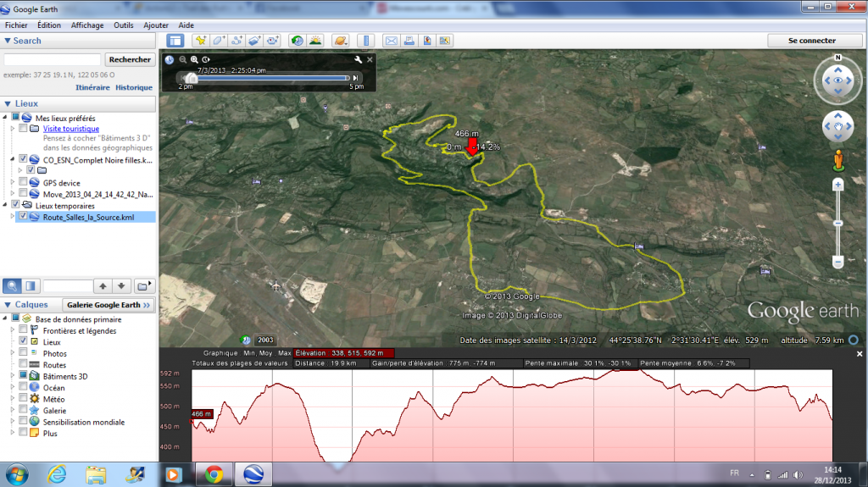Collapse the Lieux panel
Image resolution: width=868 pixels, height=487 pixels.
coord(7,103)
